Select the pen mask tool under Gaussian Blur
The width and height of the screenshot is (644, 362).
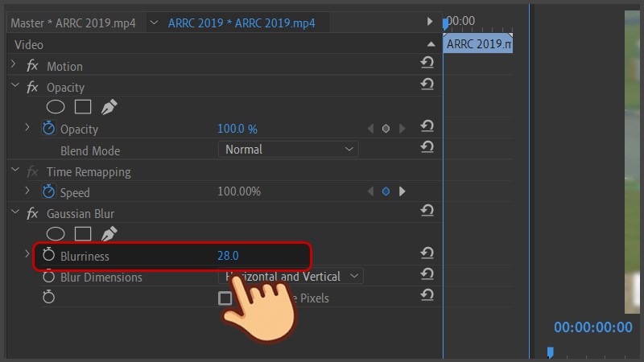tap(109, 234)
